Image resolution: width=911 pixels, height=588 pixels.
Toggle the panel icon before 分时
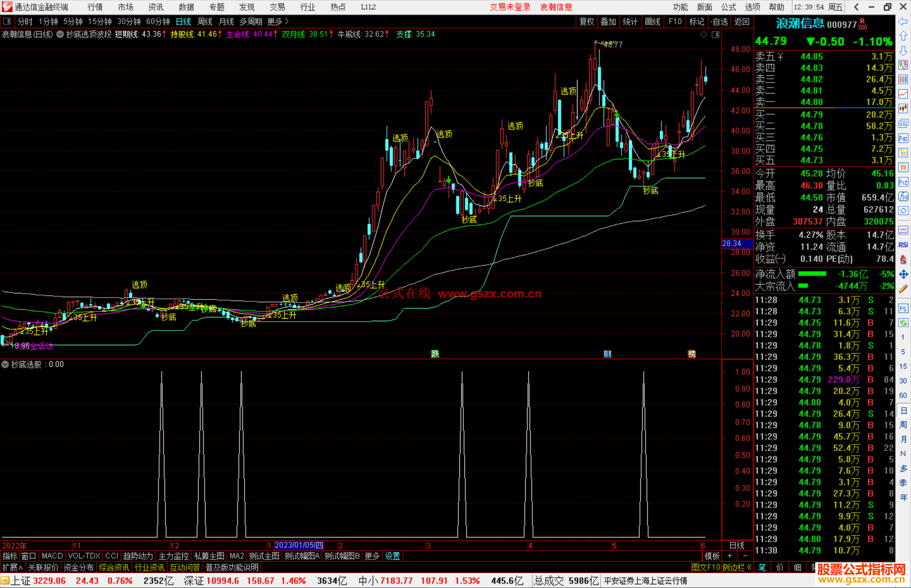point(7,21)
